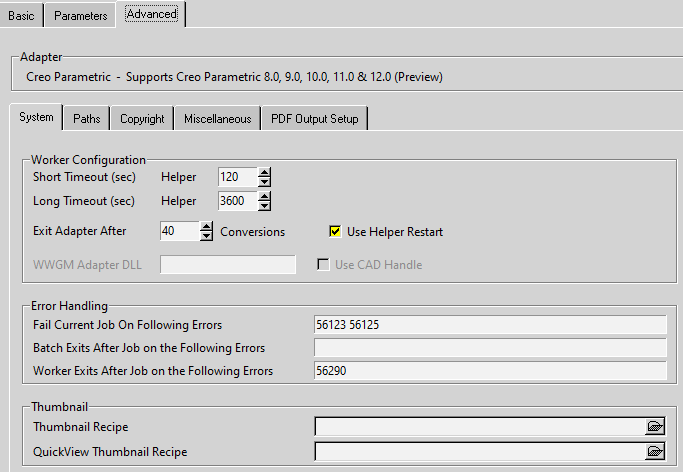This screenshot has width=683, height=472.
Task: Click the Long Timeout (sec) label
Action: (84, 201)
